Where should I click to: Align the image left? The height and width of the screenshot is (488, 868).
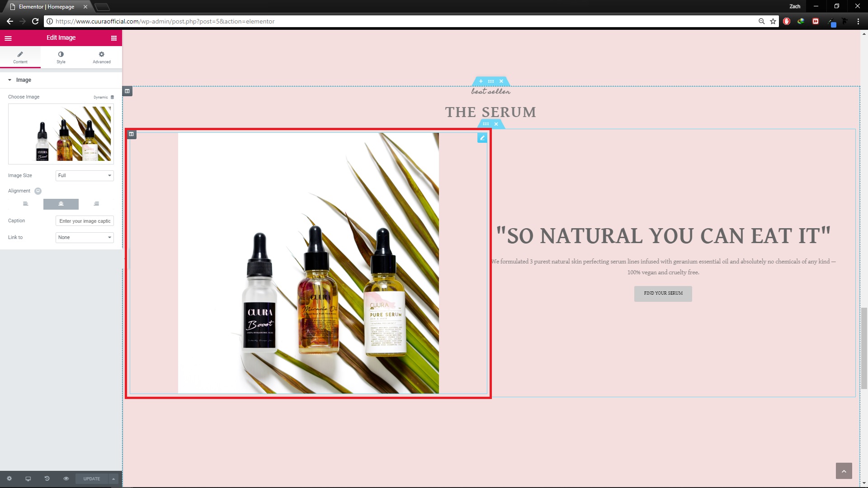[26, 204]
